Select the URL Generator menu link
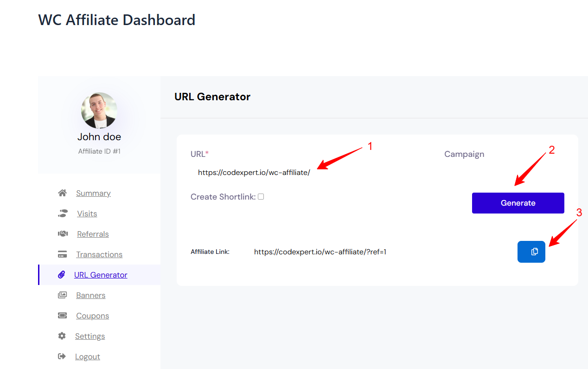Screen dimensions: 588x369 click(x=101, y=275)
